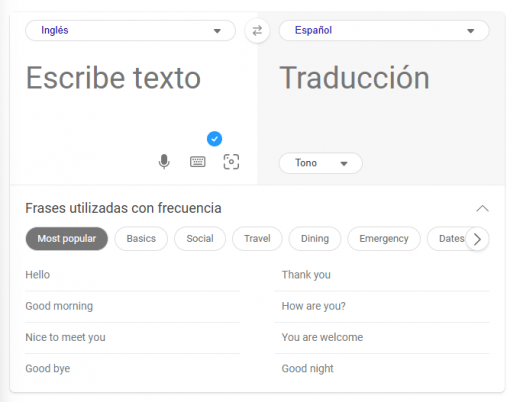Screen dimensions: 520x402
Task: Open the Tono tone dropdown
Action: coord(320,163)
